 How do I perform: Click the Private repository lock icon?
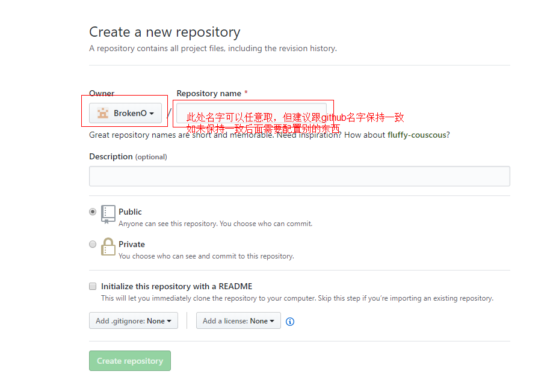[108, 247]
